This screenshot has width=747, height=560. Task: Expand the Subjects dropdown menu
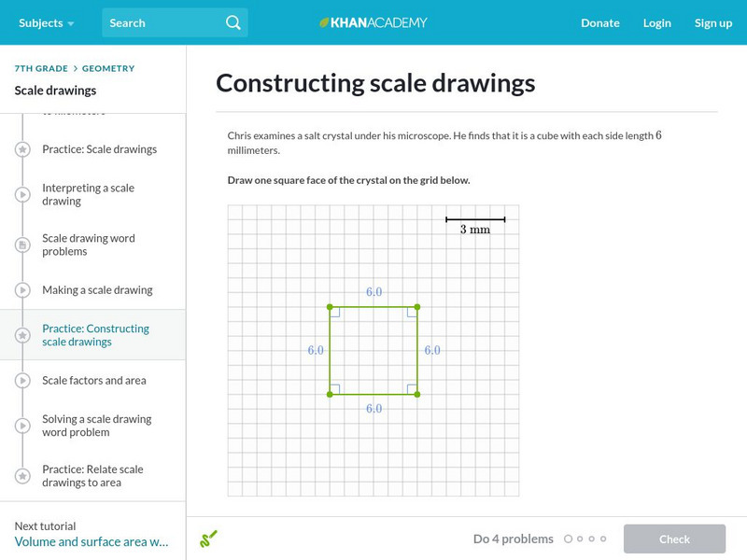[x=46, y=22]
